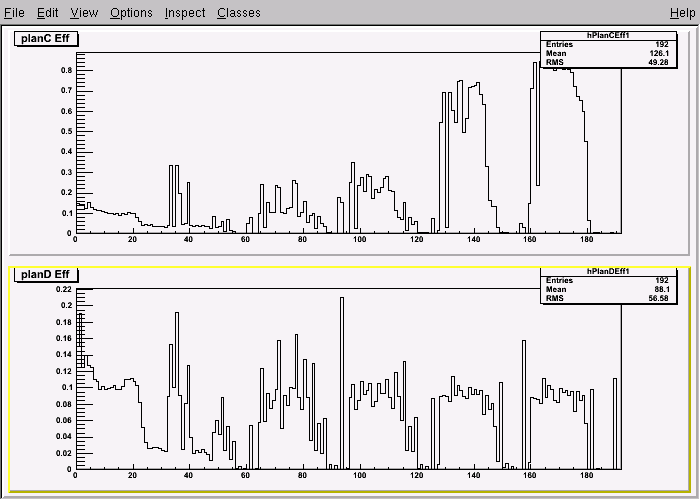
Task: Select the planC Eff title box
Action: click(46, 38)
